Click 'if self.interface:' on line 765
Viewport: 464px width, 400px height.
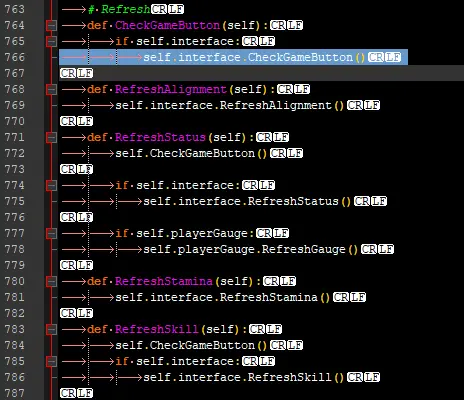point(178,41)
